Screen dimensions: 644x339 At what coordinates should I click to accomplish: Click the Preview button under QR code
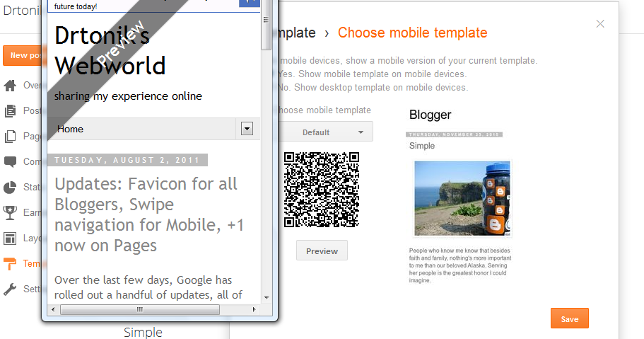point(322,251)
